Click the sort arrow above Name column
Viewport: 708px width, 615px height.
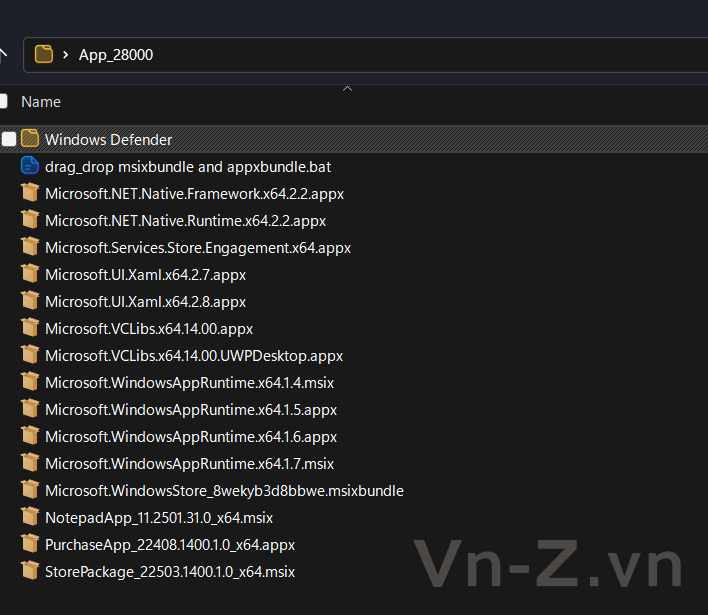click(347, 89)
